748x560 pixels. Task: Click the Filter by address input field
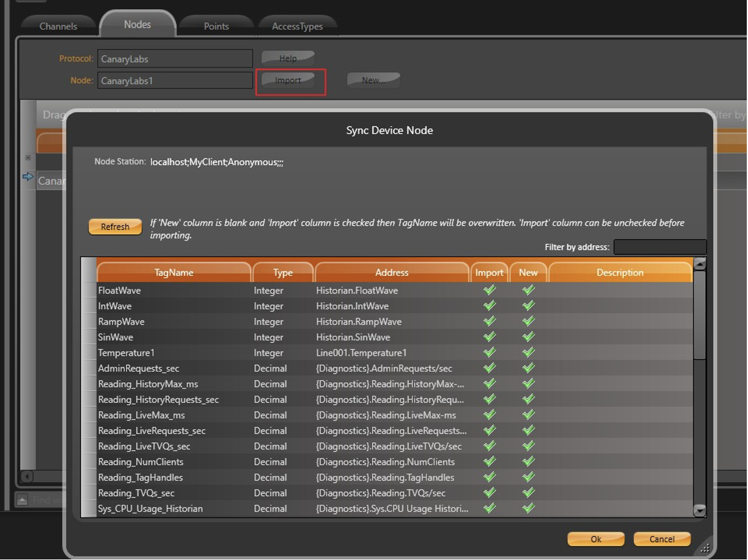coord(660,247)
